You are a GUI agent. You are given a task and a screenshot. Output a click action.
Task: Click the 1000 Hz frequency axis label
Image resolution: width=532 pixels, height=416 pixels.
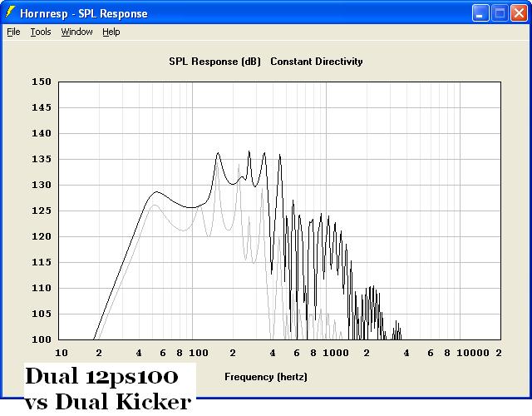[x=336, y=353]
